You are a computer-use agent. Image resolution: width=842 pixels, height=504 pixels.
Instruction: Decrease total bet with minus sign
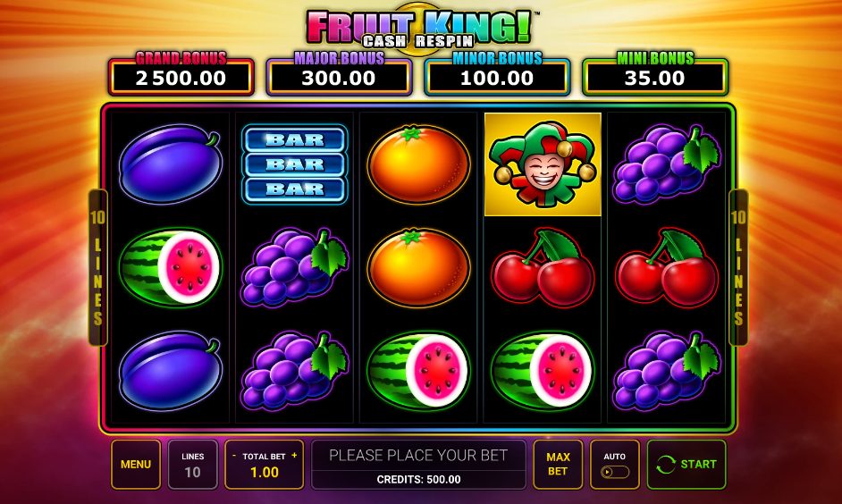pyautogui.click(x=234, y=456)
